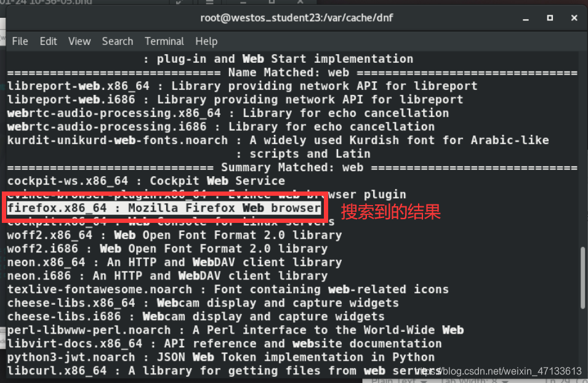Click the woff2.i686 line
The width and height of the screenshot is (588, 383).
(x=167, y=249)
